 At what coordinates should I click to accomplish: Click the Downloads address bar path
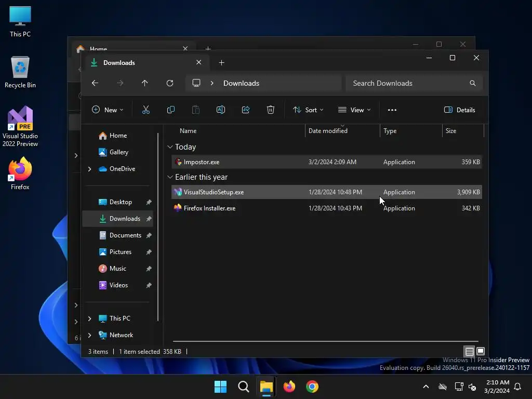[241, 83]
